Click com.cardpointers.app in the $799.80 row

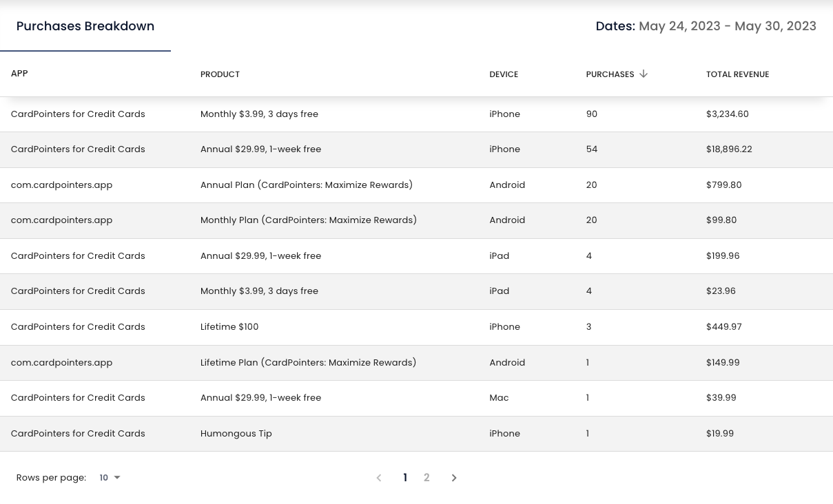pyautogui.click(x=61, y=185)
